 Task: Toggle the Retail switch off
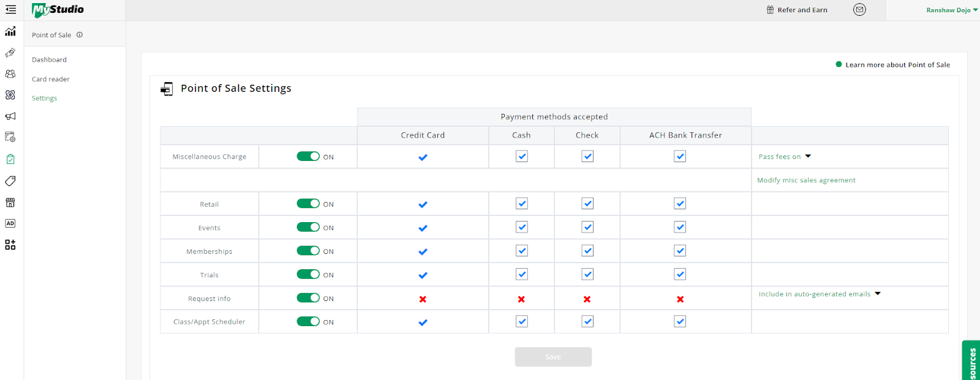click(x=308, y=203)
